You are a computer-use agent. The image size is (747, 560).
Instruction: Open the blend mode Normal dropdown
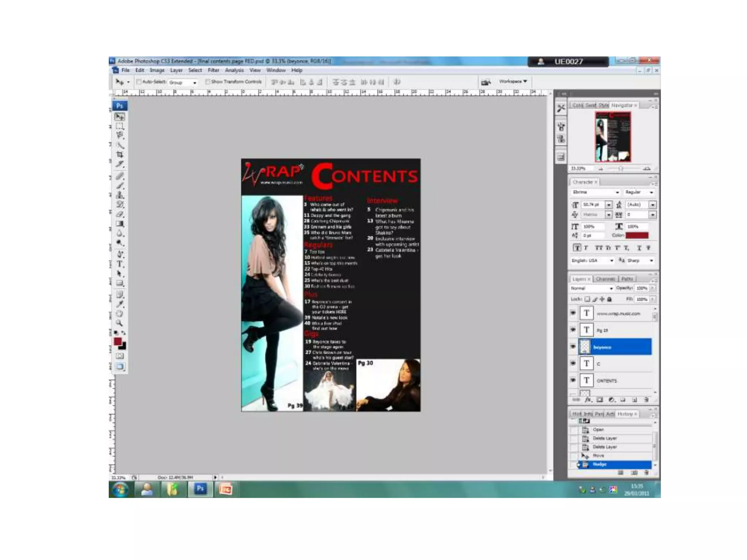click(592, 288)
